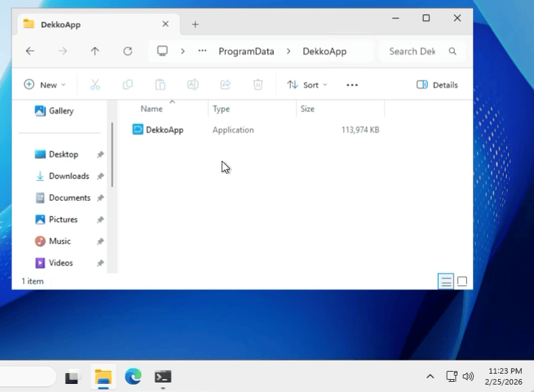Launch Microsoft Edge from the taskbar
This screenshot has height=392, width=534.
(x=132, y=376)
